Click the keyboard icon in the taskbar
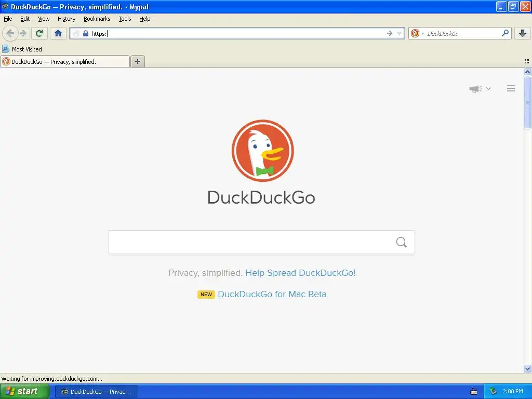 coord(474,392)
